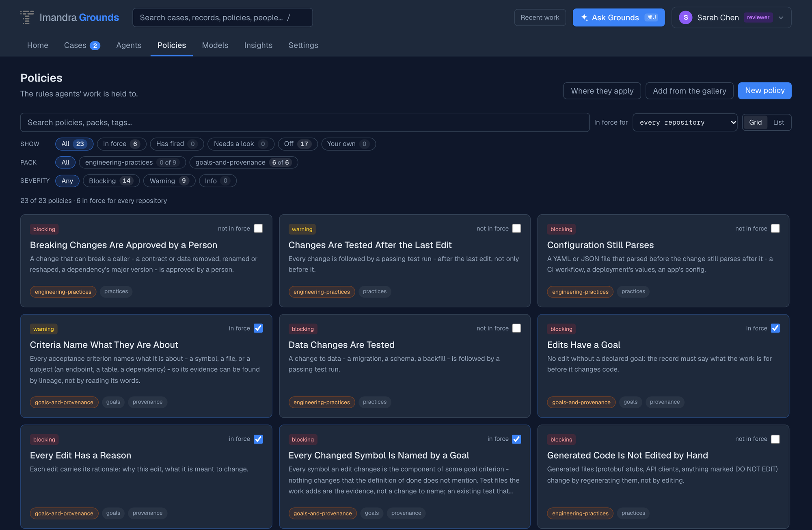Click the Search policies, packs, tags field
This screenshot has height=530, width=812.
pyautogui.click(x=305, y=122)
